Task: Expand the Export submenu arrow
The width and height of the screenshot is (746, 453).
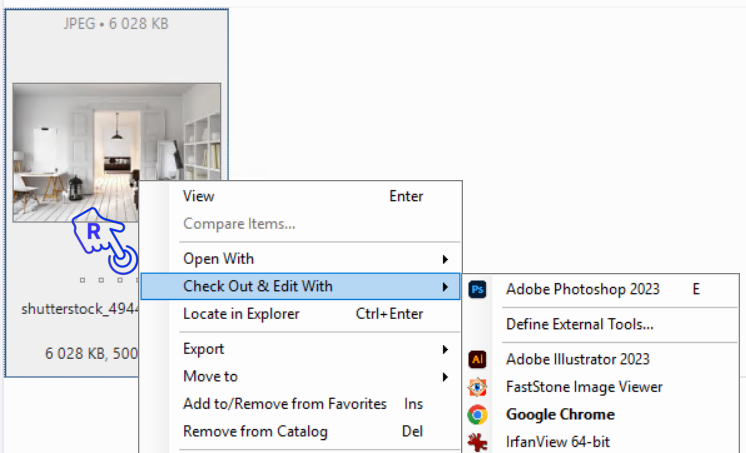Action: point(445,349)
